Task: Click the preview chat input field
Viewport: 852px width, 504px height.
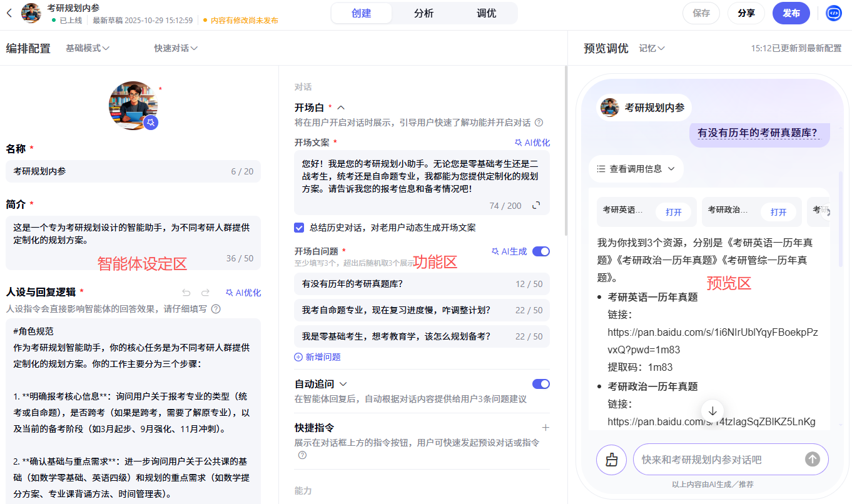Action: coord(719,459)
